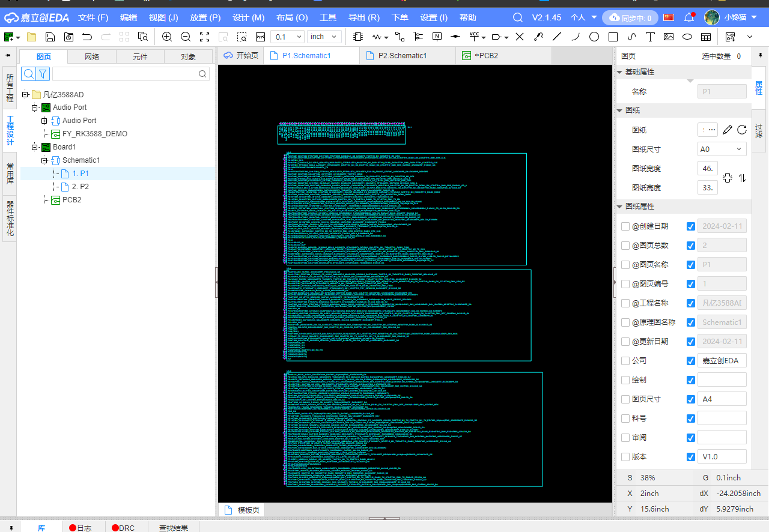The height and width of the screenshot is (532, 769).
Task: Open the 图纸尺寸 A0 dropdown
Action: (x=722, y=149)
